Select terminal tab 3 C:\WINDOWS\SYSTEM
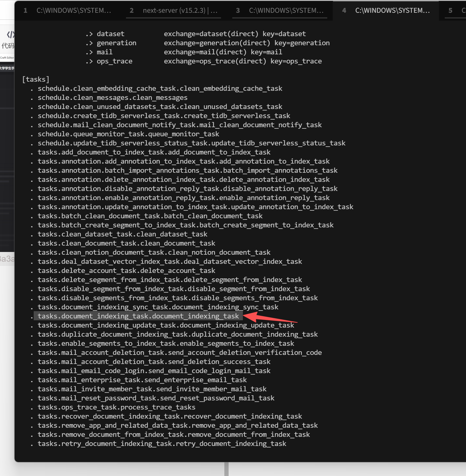 point(280,10)
